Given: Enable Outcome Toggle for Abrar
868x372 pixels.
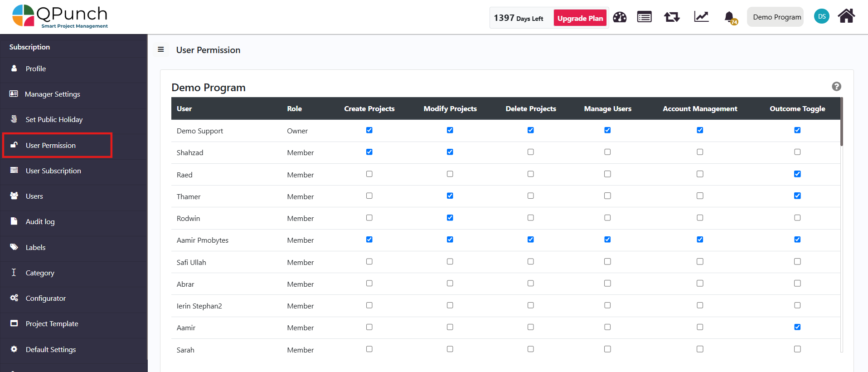Looking at the screenshot, I should tap(797, 283).
